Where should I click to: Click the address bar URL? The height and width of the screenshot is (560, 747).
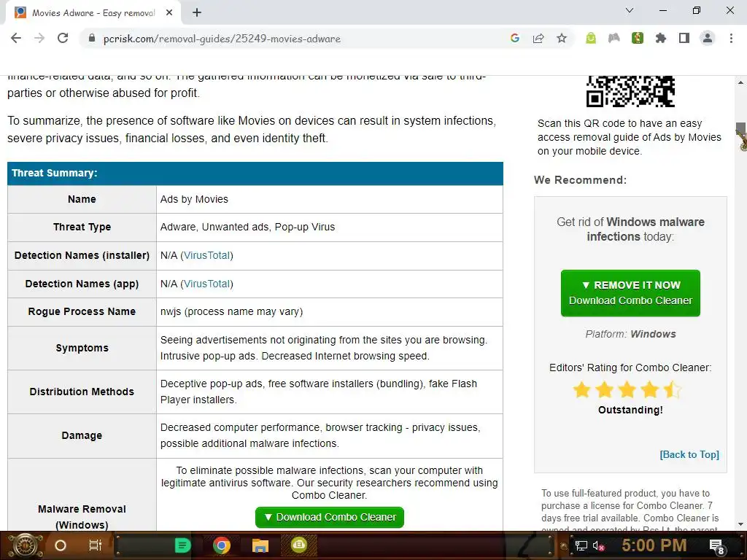[222, 39]
